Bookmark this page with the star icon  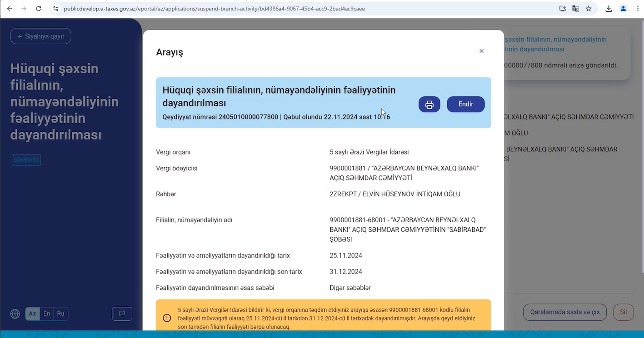[x=589, y=9]
